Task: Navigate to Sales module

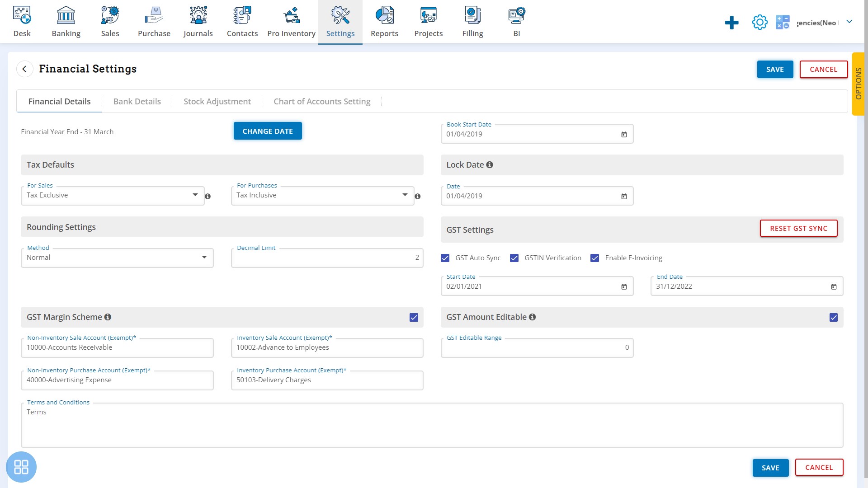Action: click(x=110, y=21)
